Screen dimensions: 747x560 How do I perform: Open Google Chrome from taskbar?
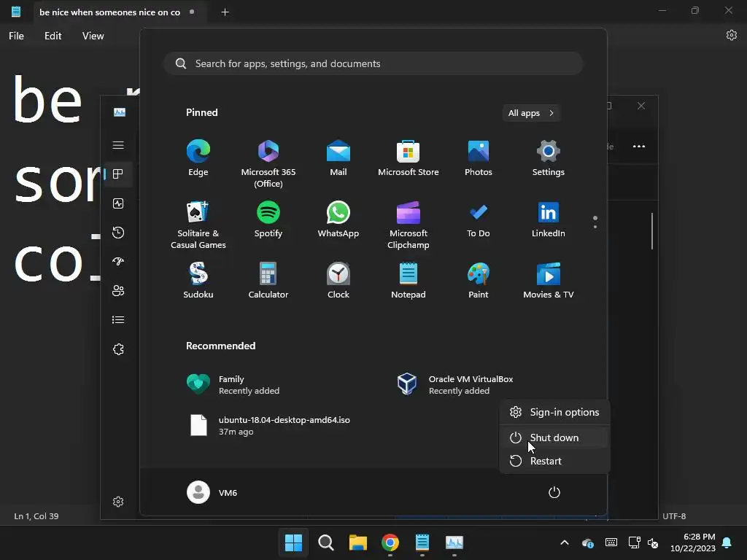(x=390, y=542)
